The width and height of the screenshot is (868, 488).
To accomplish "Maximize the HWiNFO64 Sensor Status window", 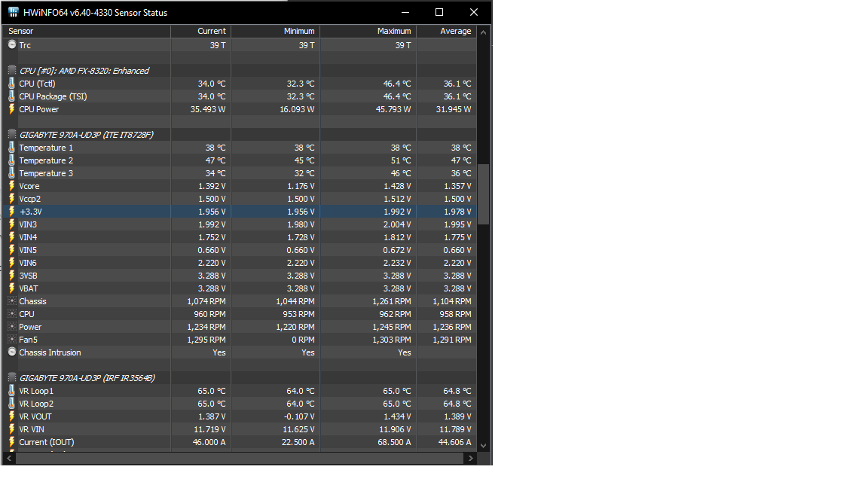I will pyautogui.click(x=439, y=12).
